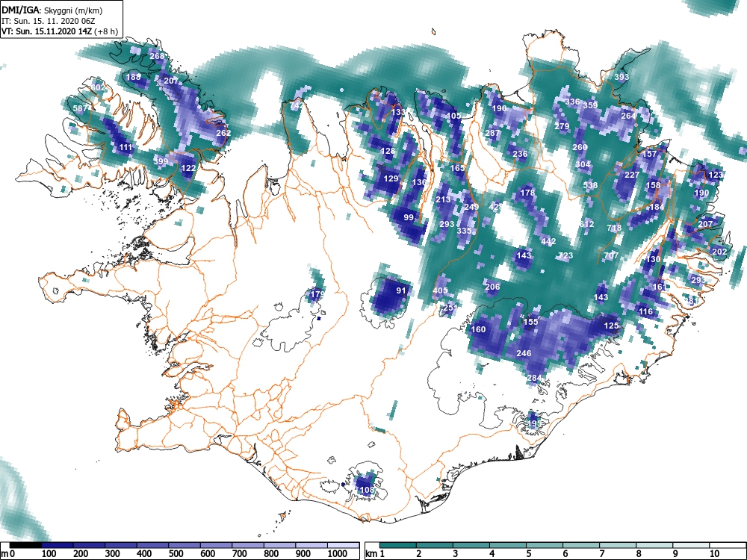Click the visibility value 184

click(x=657, y=207)
